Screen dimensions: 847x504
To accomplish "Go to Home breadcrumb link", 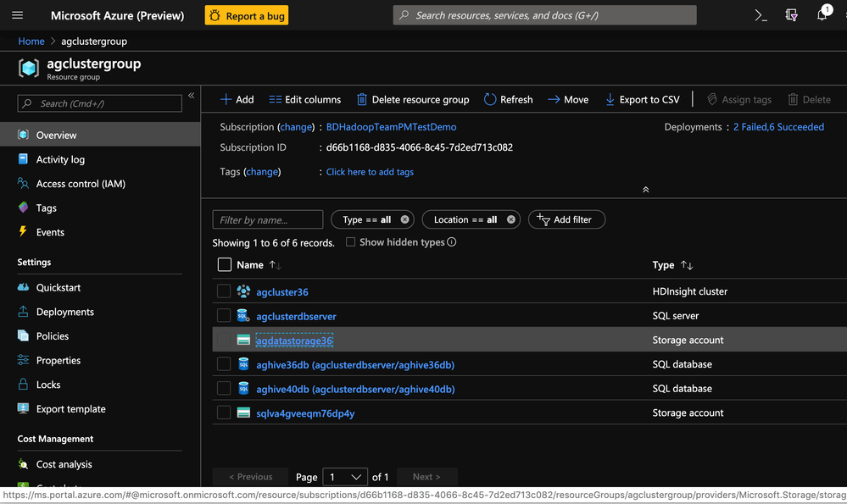I will click(31, 41).
